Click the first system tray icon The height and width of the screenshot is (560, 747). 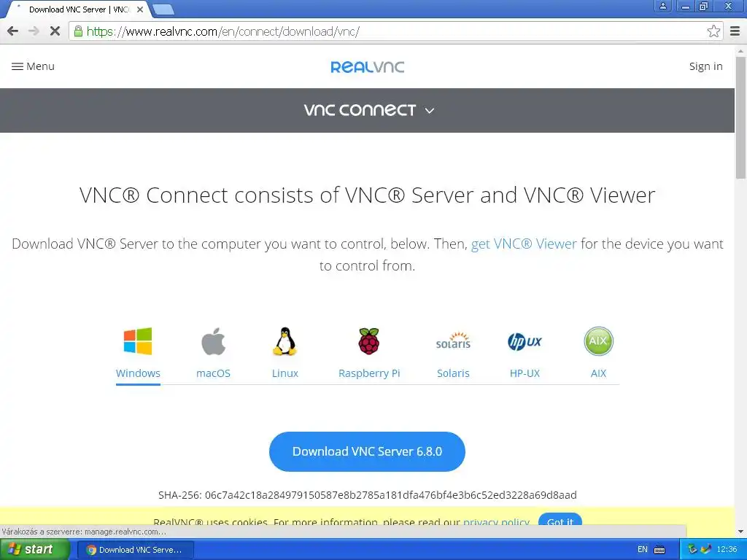pos(692,550)
